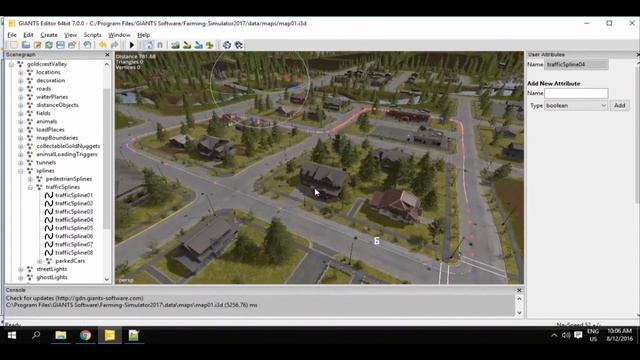Select the terrain texture paint icon

pyautogui.click(x=198, y=45)
